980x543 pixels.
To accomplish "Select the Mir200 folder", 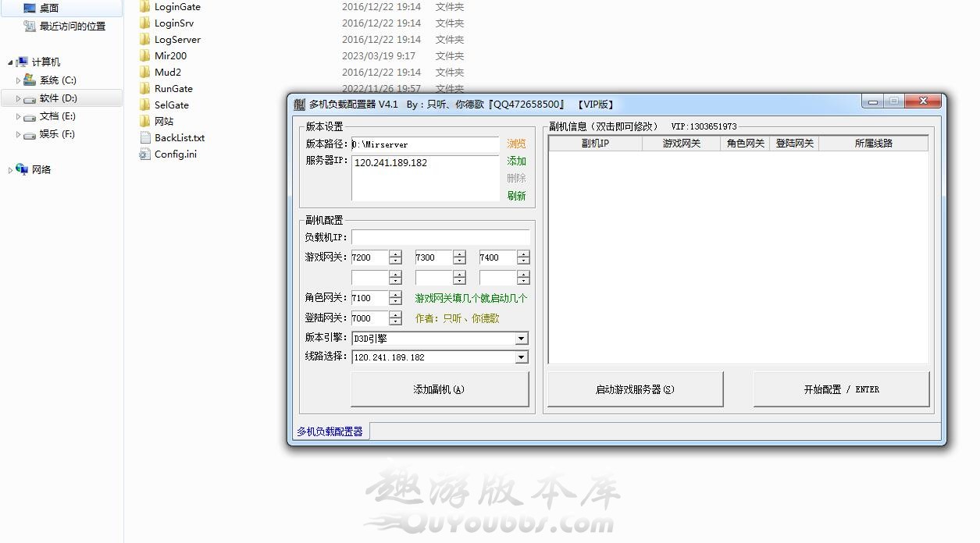I will pos(170,56).
